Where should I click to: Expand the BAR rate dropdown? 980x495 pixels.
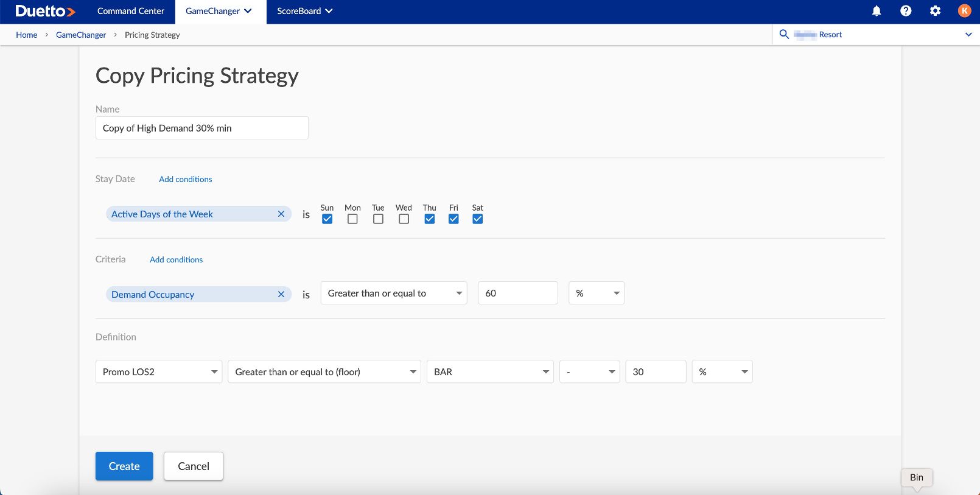(x=491, y=372)
